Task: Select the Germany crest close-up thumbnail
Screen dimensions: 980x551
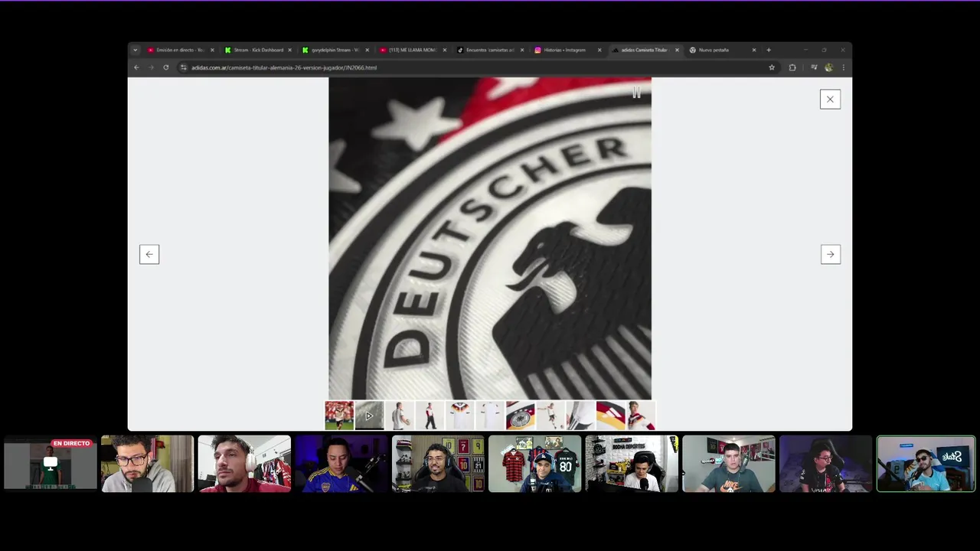Action: (521, 416)
